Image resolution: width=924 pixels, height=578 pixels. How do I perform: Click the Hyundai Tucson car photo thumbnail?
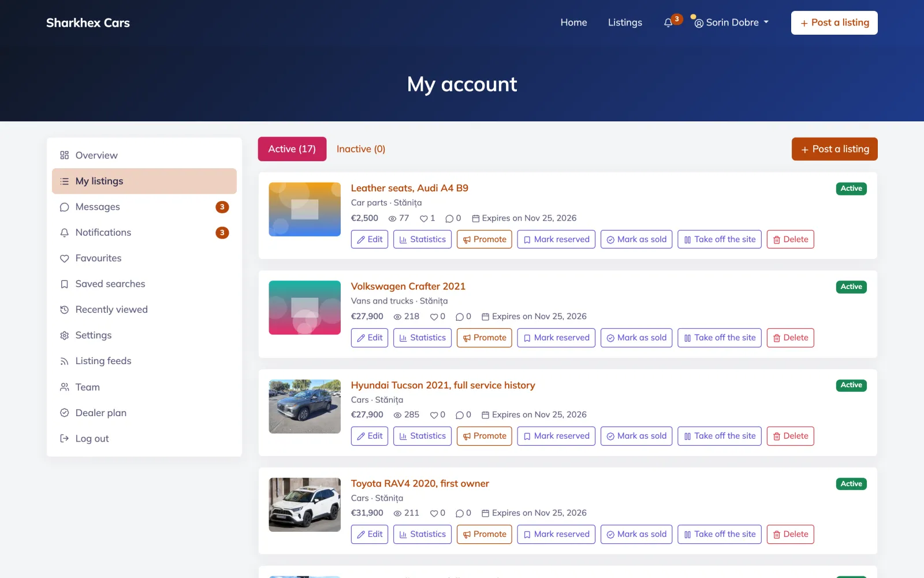[305, 406]
